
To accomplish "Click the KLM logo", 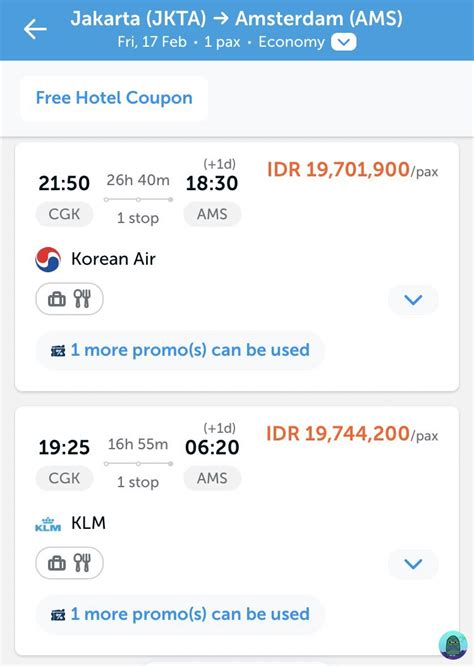I will (x=48, y=524).
